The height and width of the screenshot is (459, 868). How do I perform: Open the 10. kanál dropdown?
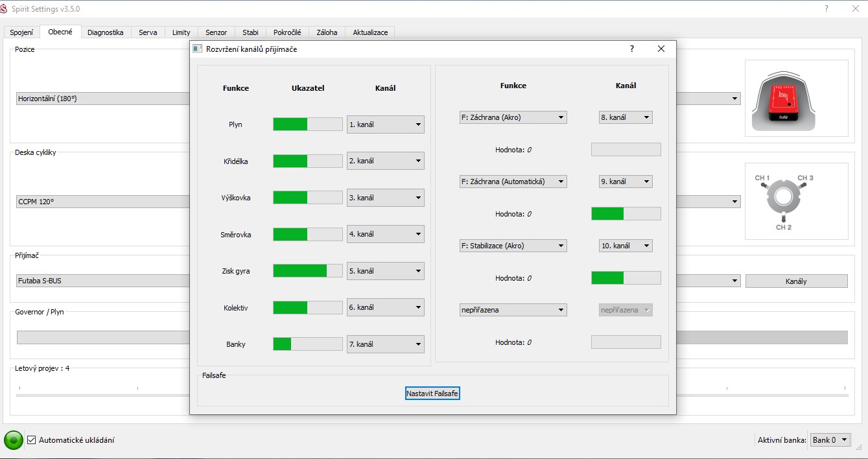click(x=625, y=246)
